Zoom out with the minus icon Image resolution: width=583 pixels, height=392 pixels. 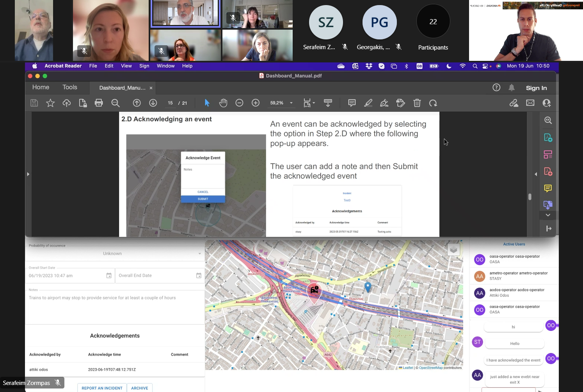(x=239, y=103)
